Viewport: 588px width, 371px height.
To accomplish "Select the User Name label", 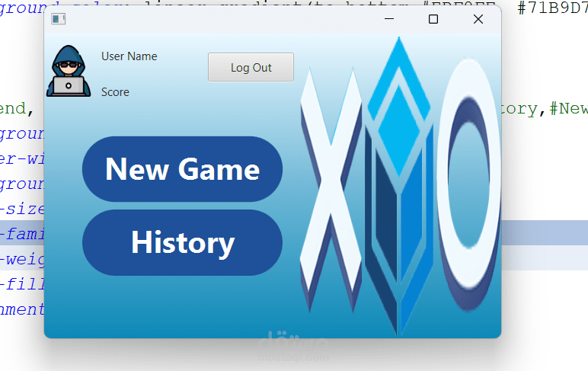I will [129, 56].
